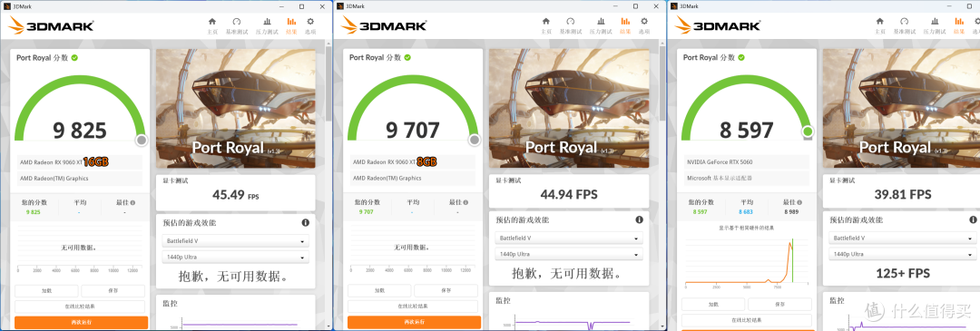
Task: Open 选项 settings tab in middle 9 707 window
Action: [x=643, y=25]
